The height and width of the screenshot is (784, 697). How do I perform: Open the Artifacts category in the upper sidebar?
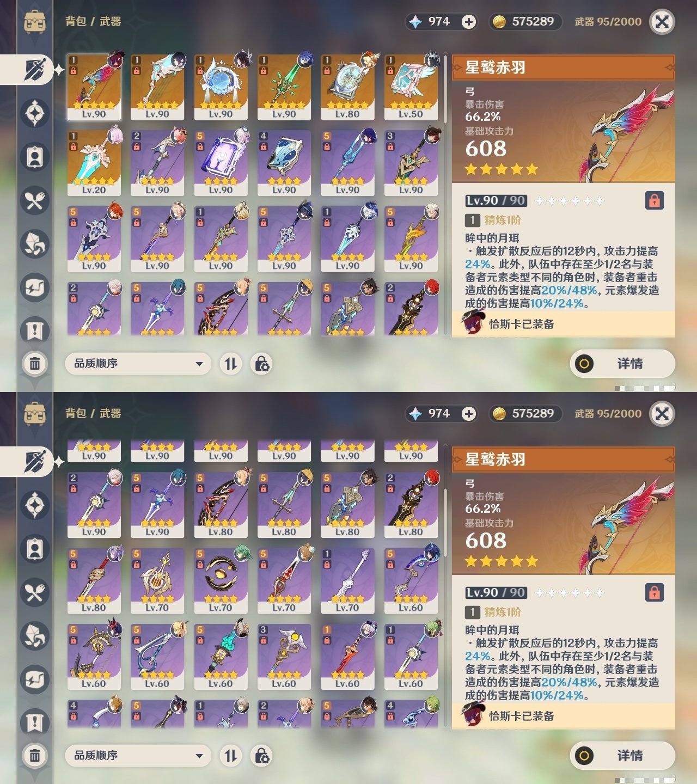tap(35, 113)
